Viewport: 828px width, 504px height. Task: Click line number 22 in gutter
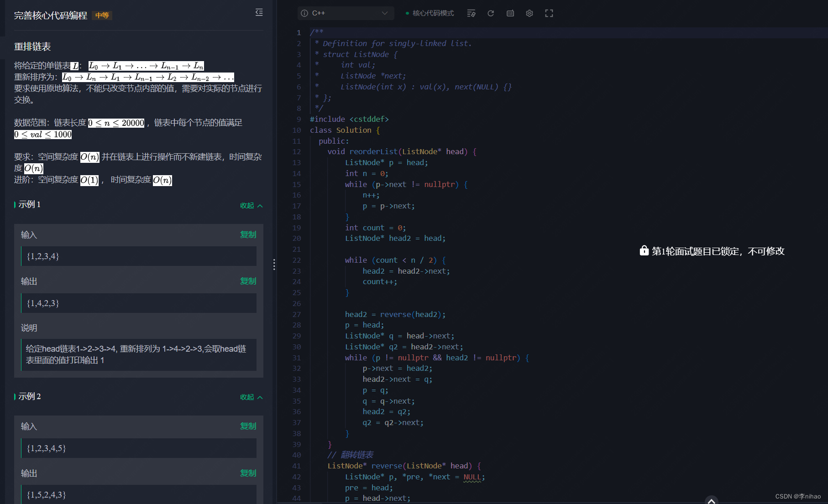click(297, 260)
